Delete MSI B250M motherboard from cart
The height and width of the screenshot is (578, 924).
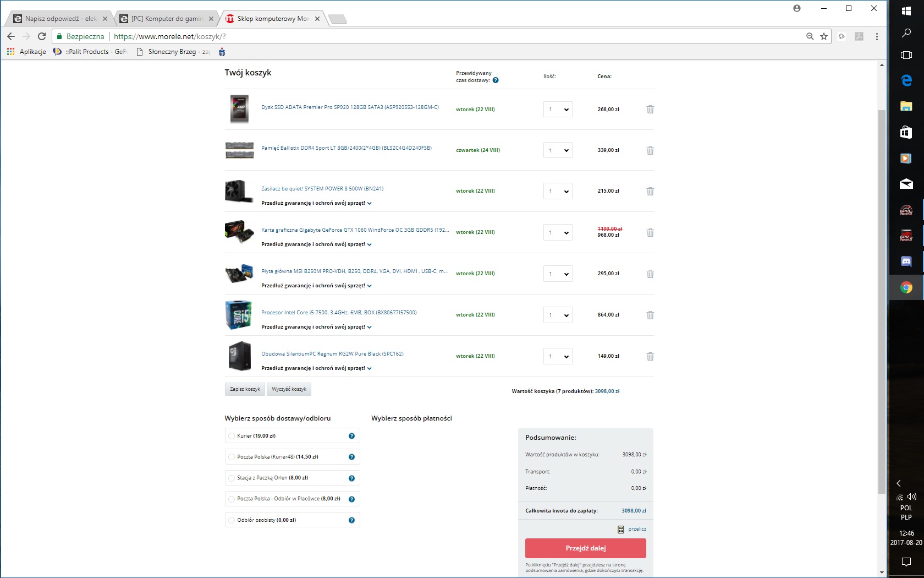coord(650,274)
